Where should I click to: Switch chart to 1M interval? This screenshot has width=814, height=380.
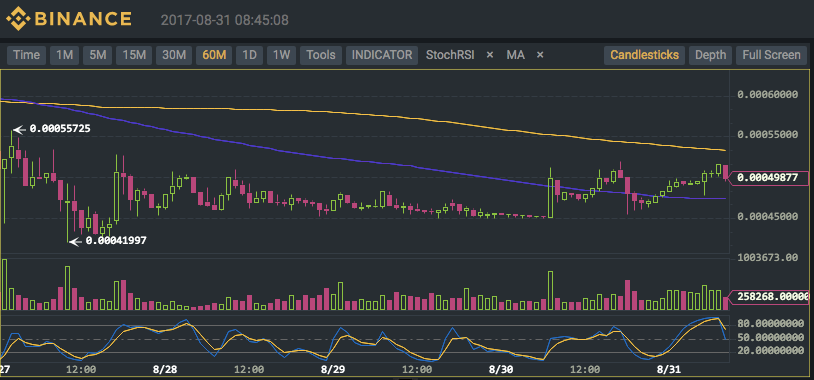click(64, 55)
